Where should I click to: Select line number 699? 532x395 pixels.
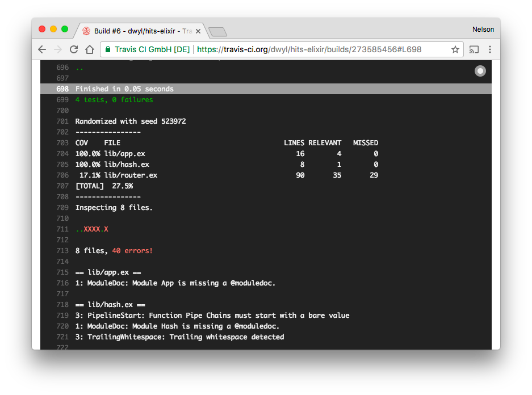(62, 100)
